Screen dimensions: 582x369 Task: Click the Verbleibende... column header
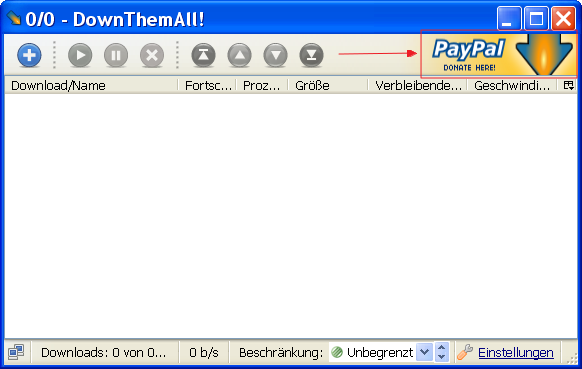pos(417,86)
